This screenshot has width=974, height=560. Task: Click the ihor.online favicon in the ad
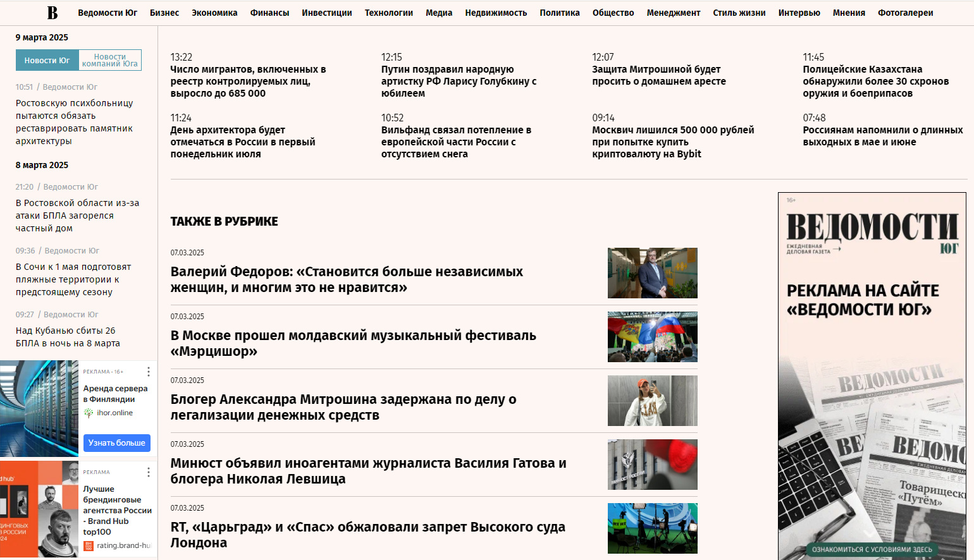tap(89, 413)
